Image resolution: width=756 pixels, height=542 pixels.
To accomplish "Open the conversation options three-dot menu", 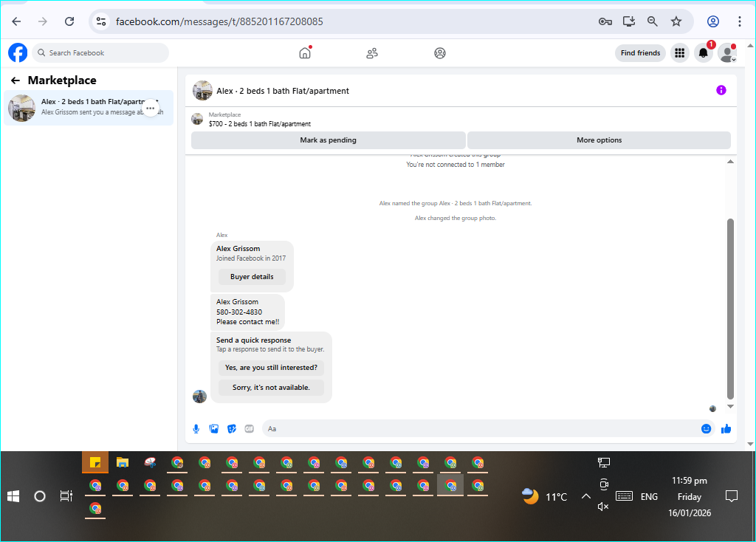I will pos(151,108).
